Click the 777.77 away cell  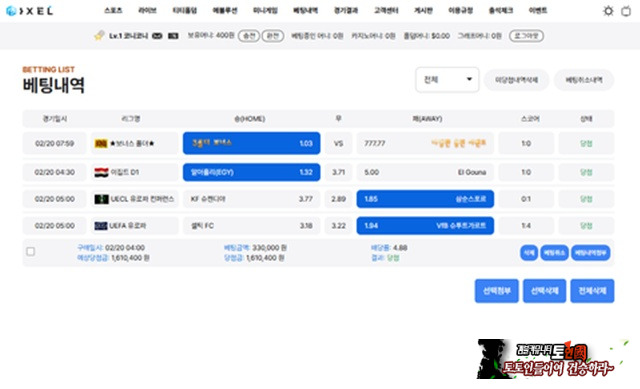pos(425,143)
